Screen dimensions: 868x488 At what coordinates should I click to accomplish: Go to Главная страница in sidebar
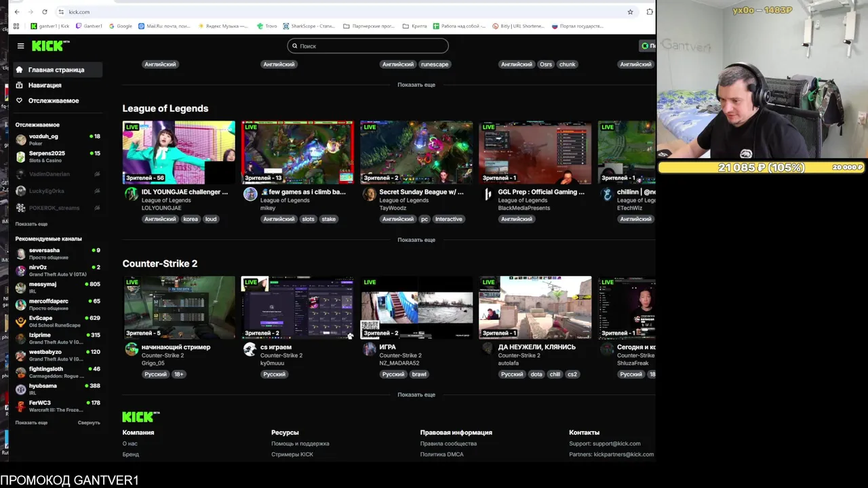tap(58, 70)
